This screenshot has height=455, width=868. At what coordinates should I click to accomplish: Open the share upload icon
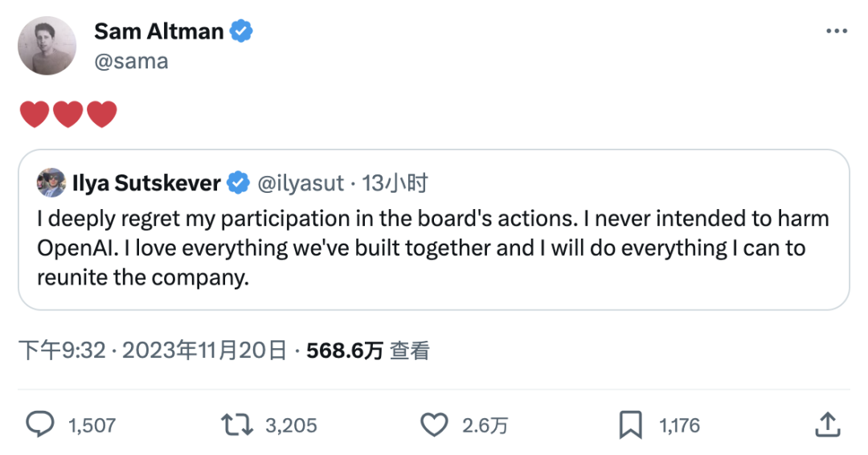(828, 424)
